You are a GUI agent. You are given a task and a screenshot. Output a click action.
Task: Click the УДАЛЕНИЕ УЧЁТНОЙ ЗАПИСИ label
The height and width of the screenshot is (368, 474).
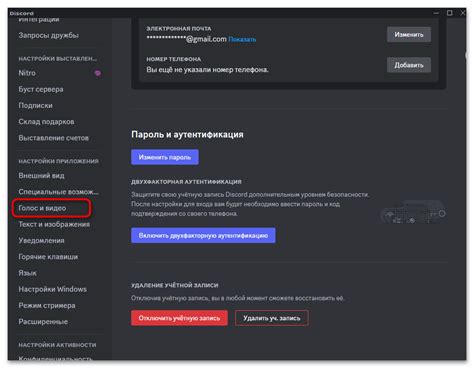(x=175, y=285)
